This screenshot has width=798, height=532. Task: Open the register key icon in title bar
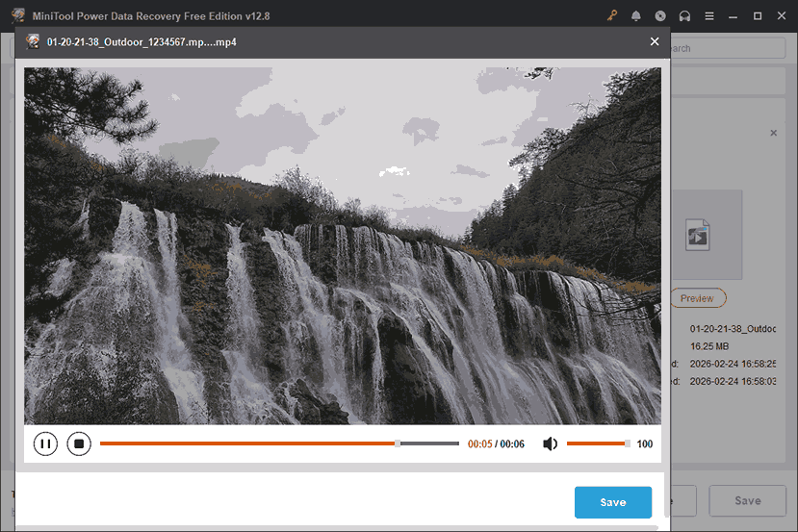[611, 15]
